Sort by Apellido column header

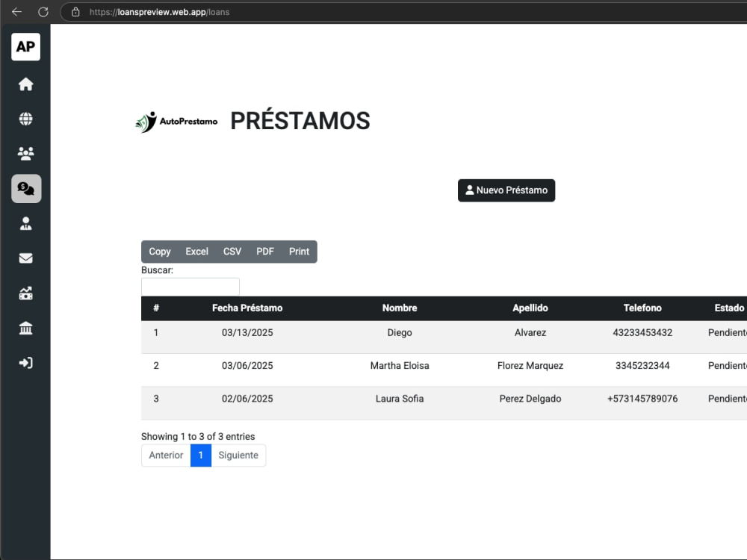pyautogui.click(x=530, y=308)
